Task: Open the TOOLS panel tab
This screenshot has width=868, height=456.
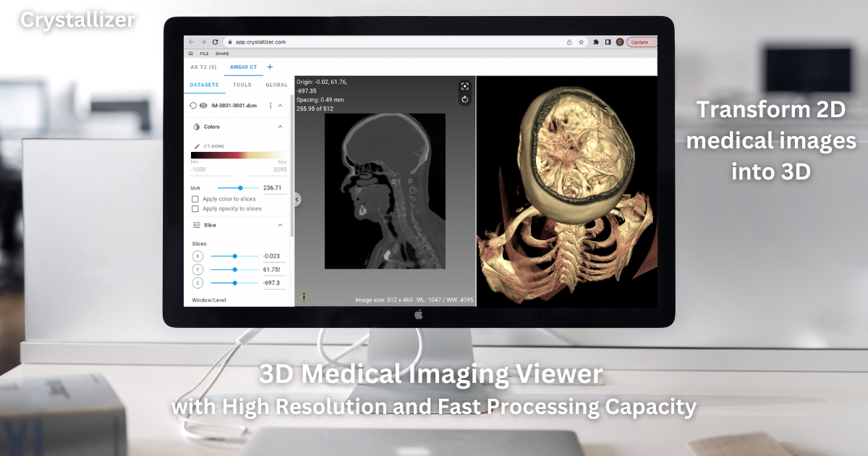Action: tap(242, 85)
